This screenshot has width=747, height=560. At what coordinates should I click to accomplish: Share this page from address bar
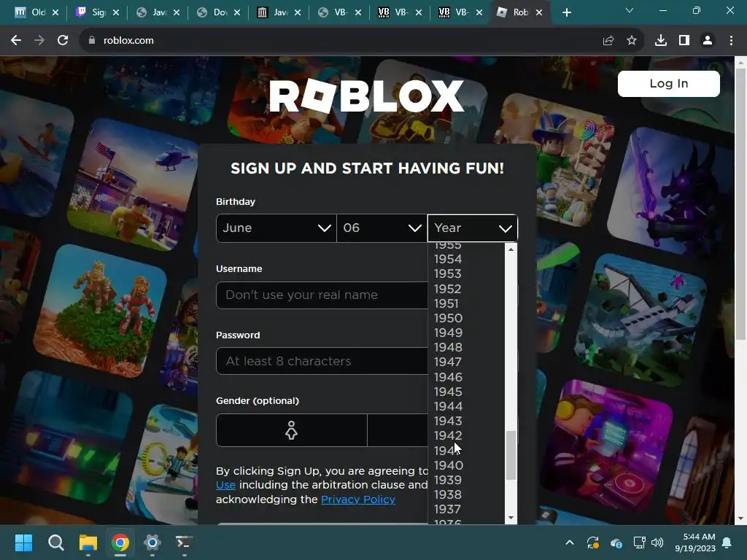(x=608, y=41)
